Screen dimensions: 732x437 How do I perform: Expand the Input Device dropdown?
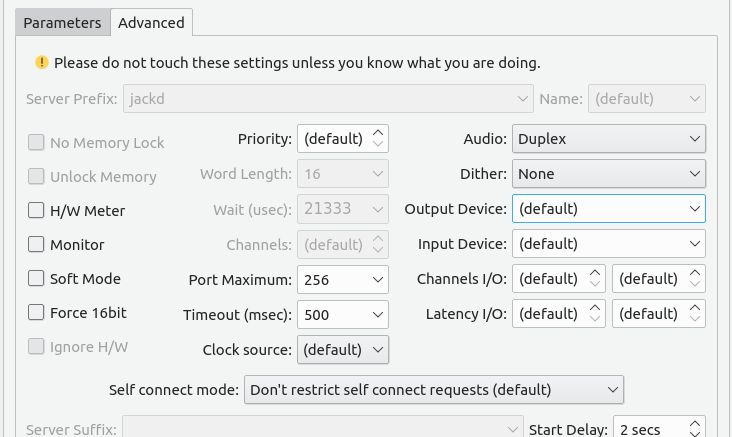coord(609,244)
